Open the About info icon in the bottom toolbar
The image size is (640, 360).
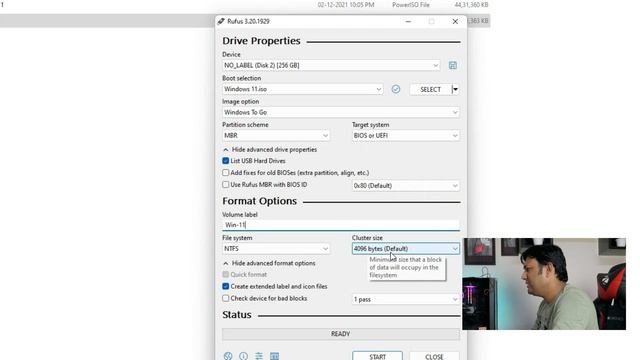[243, 356]
